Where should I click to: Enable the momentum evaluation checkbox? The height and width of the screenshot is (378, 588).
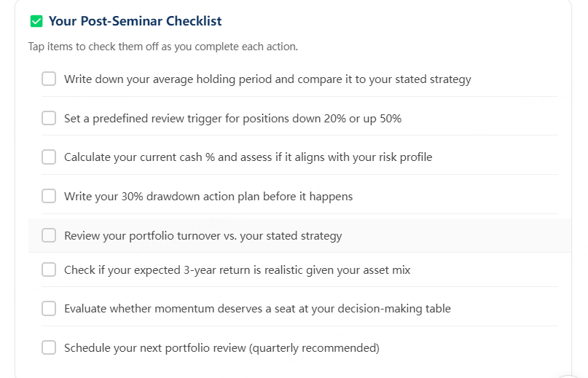tap(49, 309)
